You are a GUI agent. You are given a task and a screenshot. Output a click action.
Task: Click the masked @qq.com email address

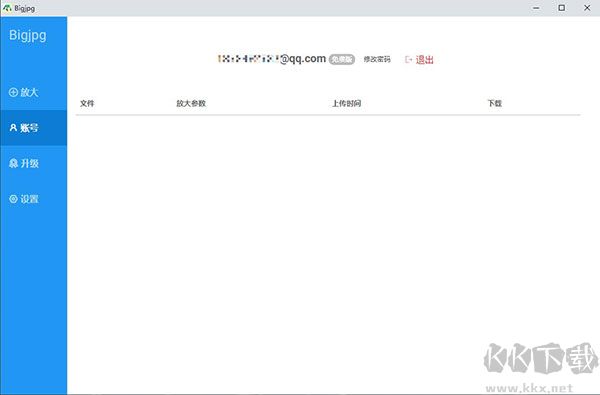point(272,59)
